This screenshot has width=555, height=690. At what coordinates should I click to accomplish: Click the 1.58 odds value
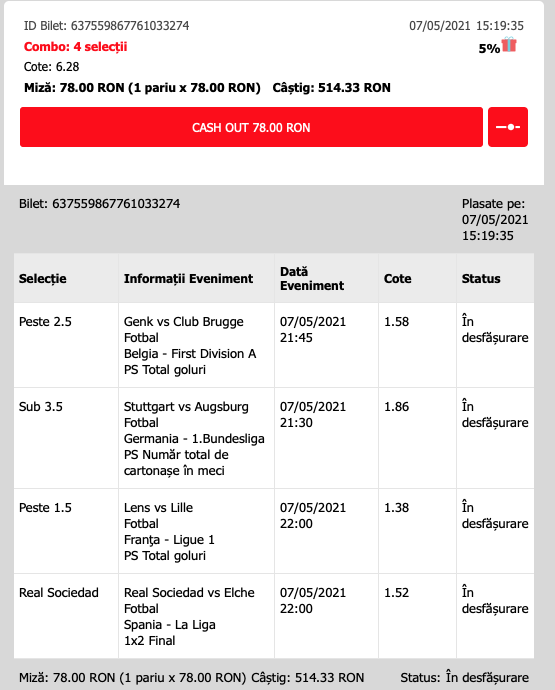pos(397,322)
